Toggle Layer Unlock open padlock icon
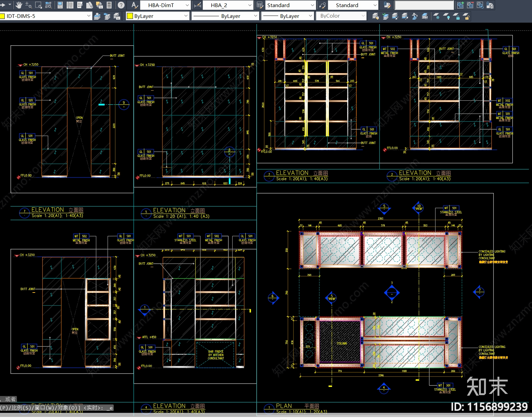 (x=466, y=16)
